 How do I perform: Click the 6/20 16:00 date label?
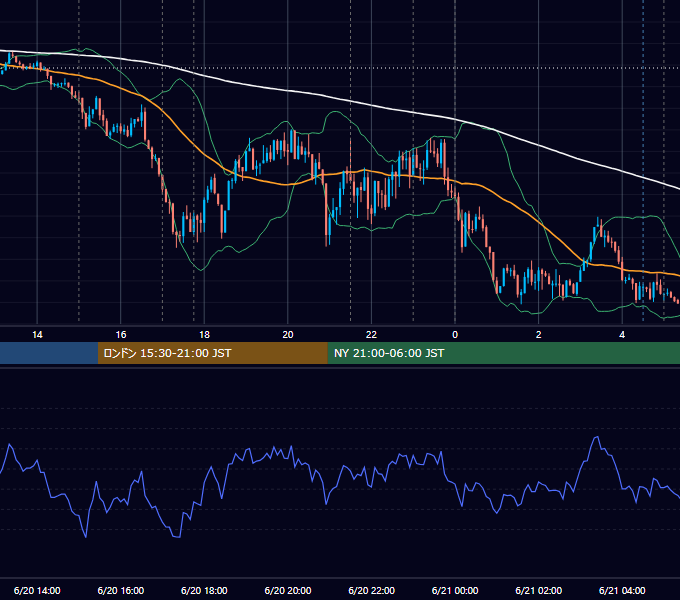click(121, 590)
